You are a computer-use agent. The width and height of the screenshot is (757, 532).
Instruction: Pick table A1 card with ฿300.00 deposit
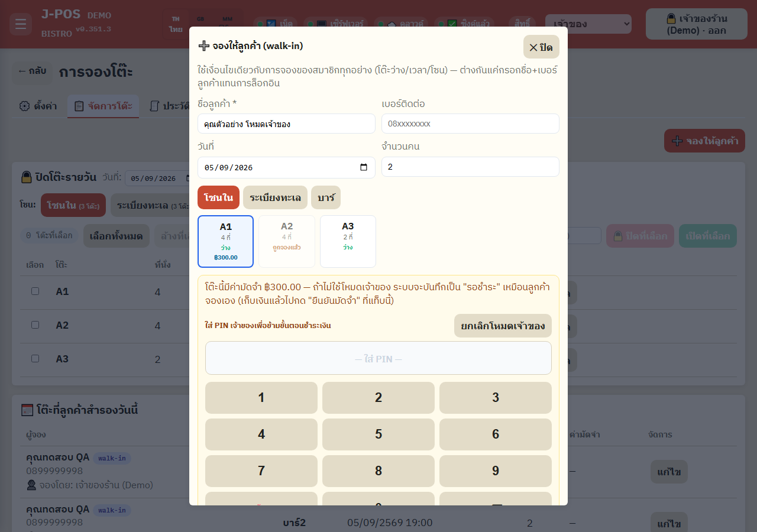point(225,241)
